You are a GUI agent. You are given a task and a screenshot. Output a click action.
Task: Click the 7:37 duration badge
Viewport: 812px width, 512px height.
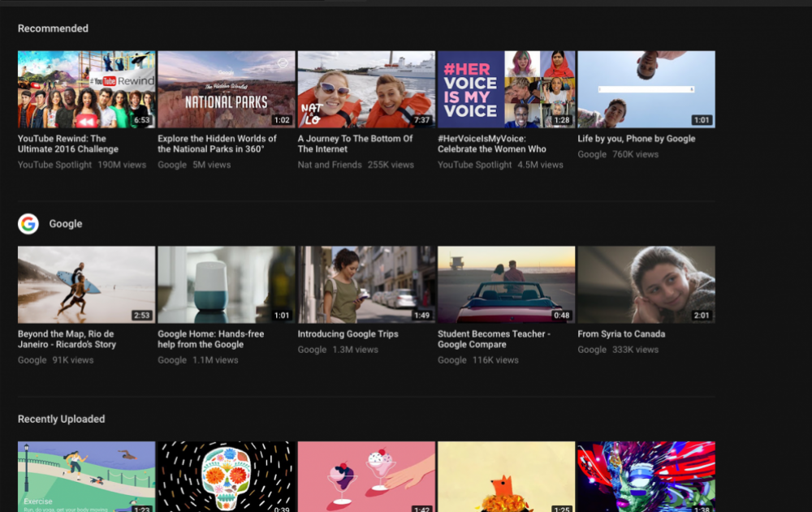point(421,120)
